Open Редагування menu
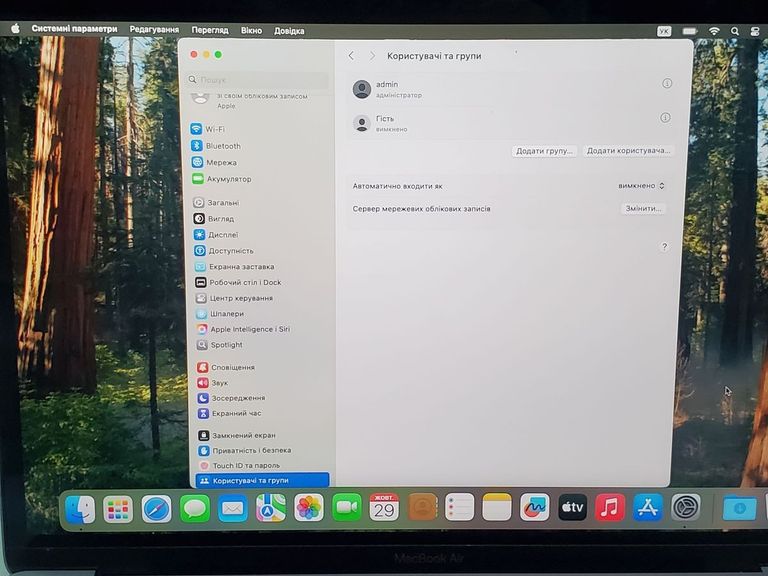The height and width of the screenshot is (576, 768). click(x=154, y=29)
